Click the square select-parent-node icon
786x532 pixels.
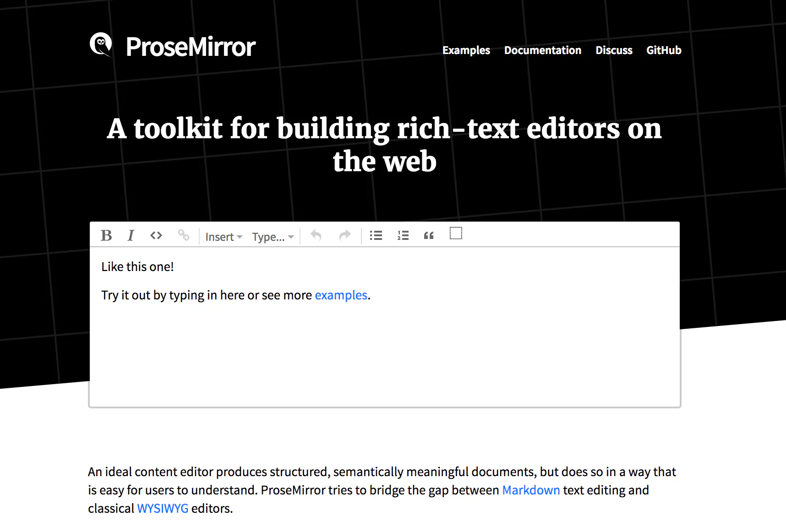456,233
